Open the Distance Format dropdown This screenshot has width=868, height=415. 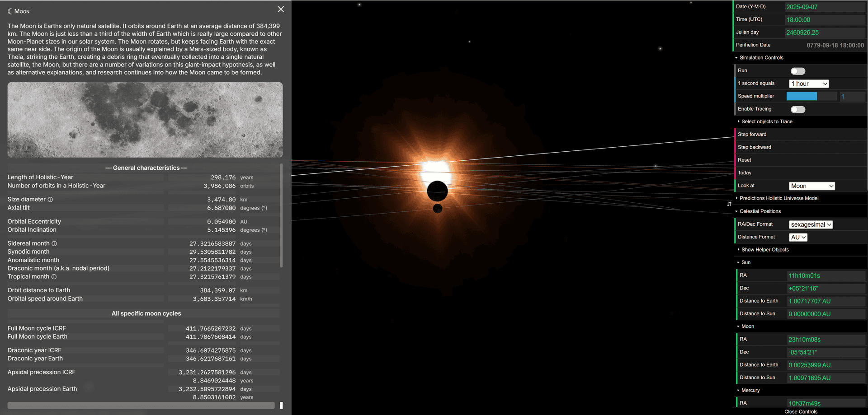click(798, 237)
